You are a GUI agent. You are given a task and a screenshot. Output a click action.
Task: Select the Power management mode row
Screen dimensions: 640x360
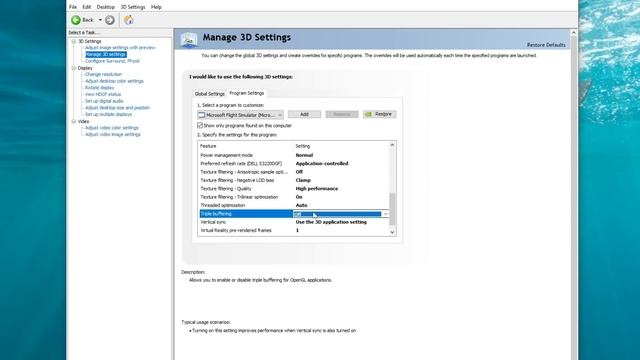tap(294, 155)
